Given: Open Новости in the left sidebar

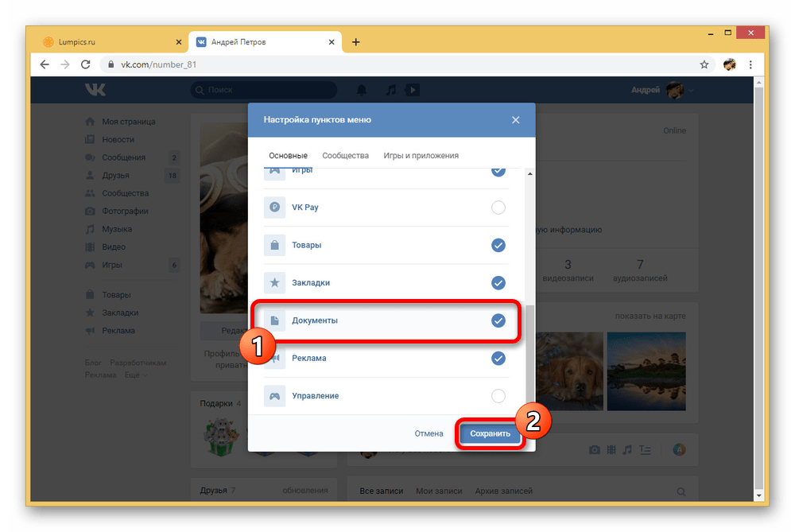Looking at the screenshot, I should [118, 139].
